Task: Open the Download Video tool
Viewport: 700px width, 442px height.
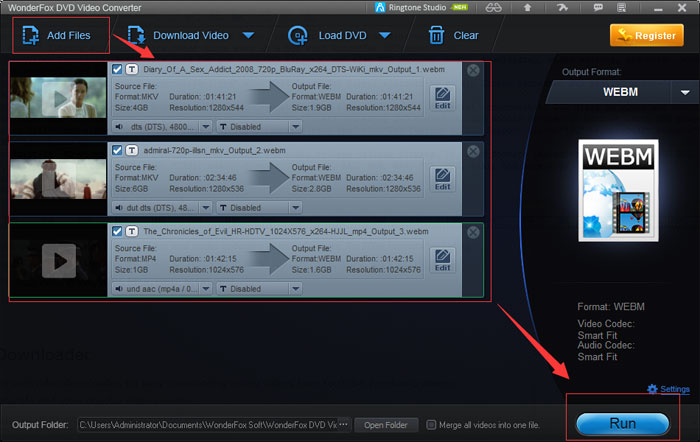Action: (179, 35)
